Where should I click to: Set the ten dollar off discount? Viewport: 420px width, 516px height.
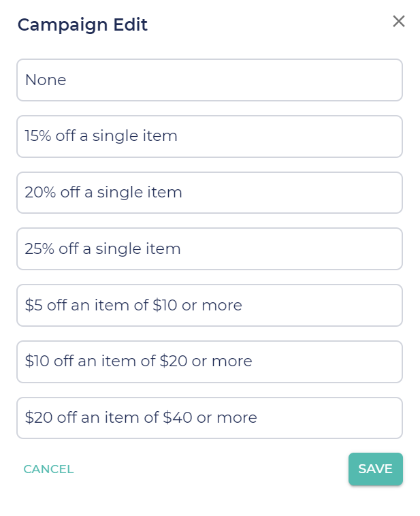pyautogui.click(x=210, y=361)
